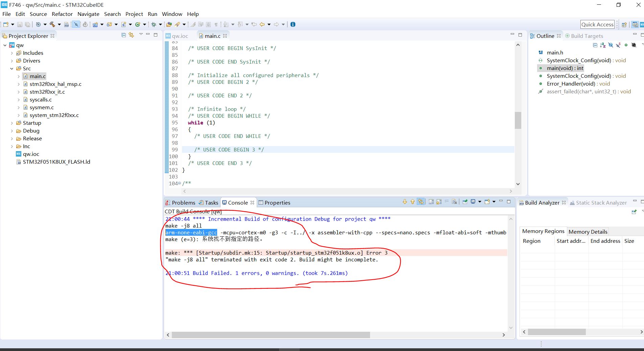Collapse the Src folder
Screen dimensions: 644x351
(x=12, y=69)
